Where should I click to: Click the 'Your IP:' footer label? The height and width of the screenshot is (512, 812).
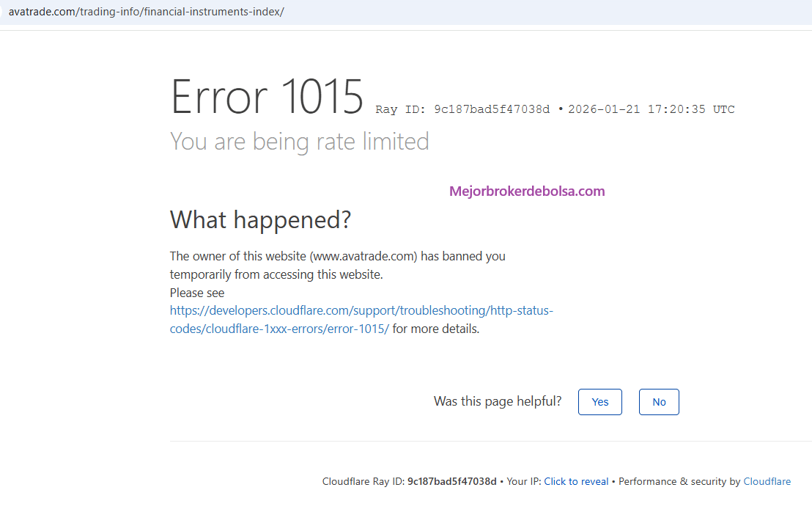click(524, 481)
